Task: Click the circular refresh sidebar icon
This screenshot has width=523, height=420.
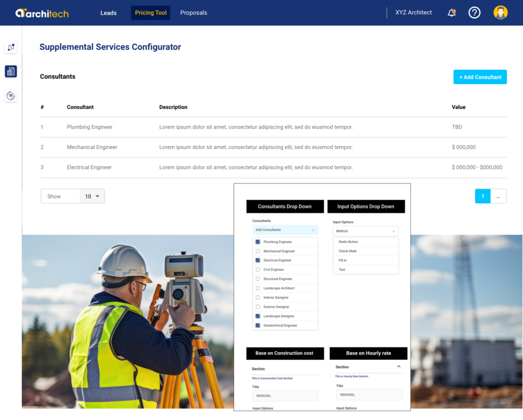Action: (x=11, y=96)
